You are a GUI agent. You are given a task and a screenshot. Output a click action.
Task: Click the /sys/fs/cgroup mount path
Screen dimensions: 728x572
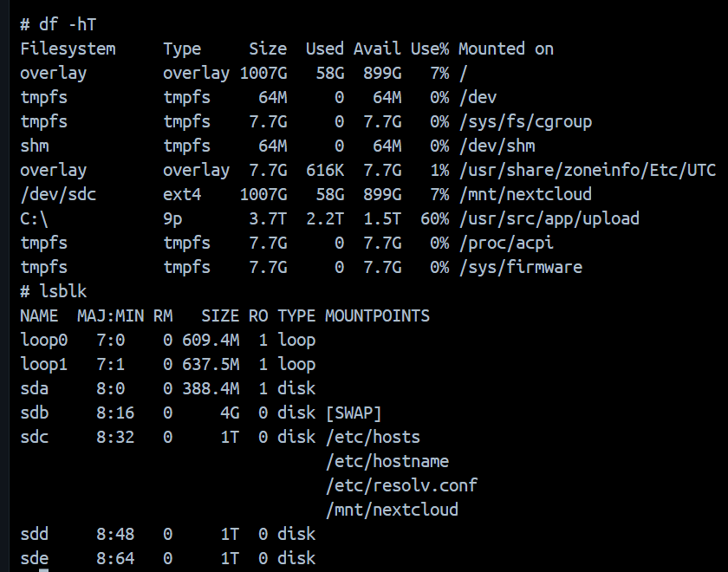tap(525, 121)
